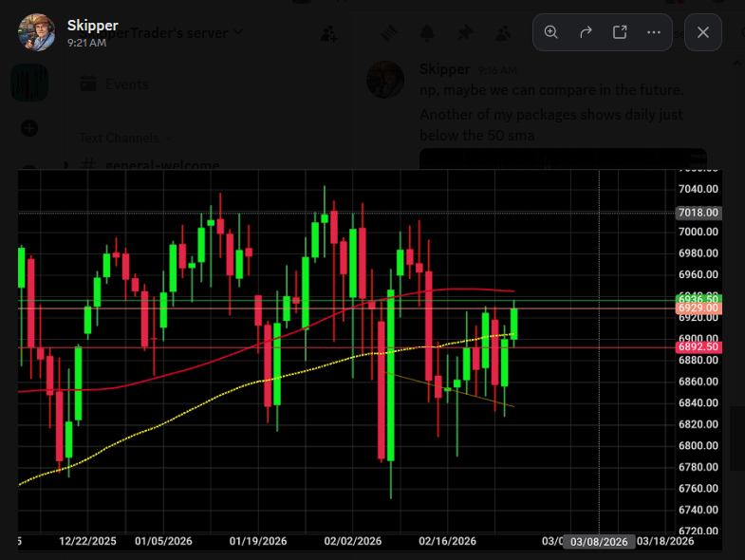The image size is (745, 560).
Task: Select the general-welcome channel
Action: pos(161,165)
